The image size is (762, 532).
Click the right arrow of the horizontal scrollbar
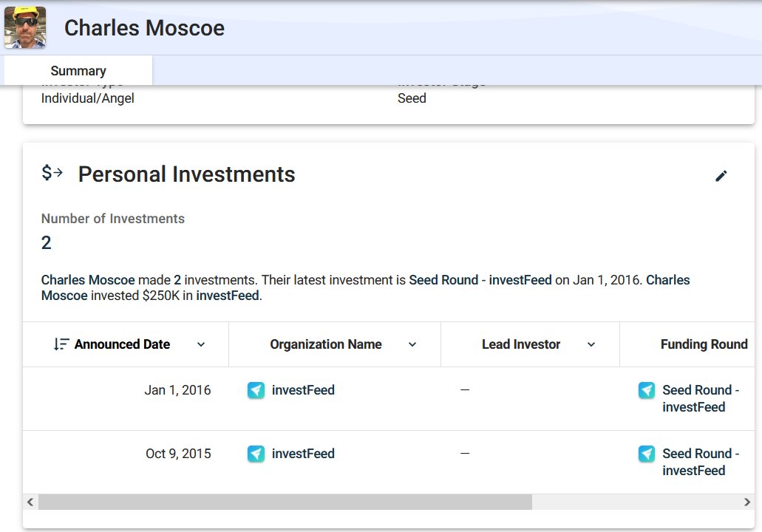(747, 502)
